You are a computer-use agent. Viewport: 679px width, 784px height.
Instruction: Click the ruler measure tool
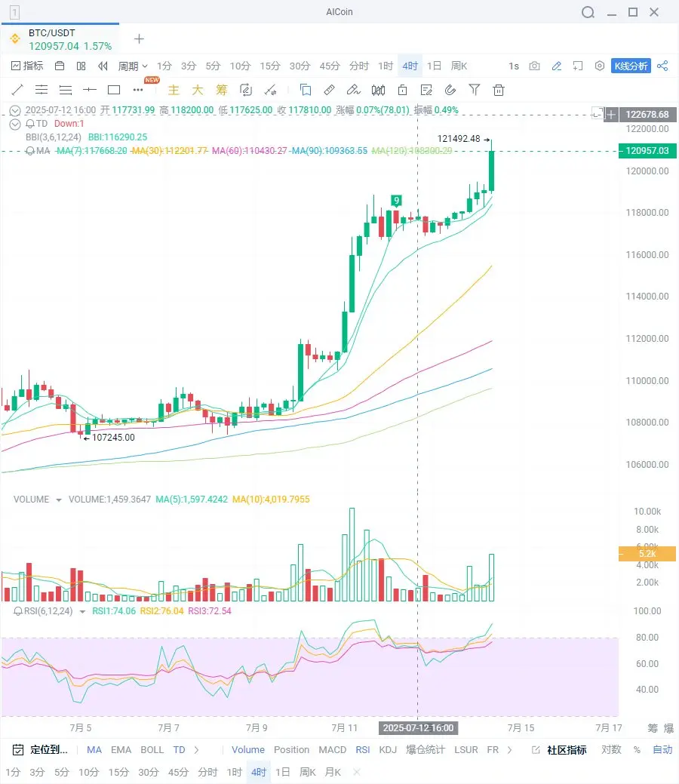point(329,90)
